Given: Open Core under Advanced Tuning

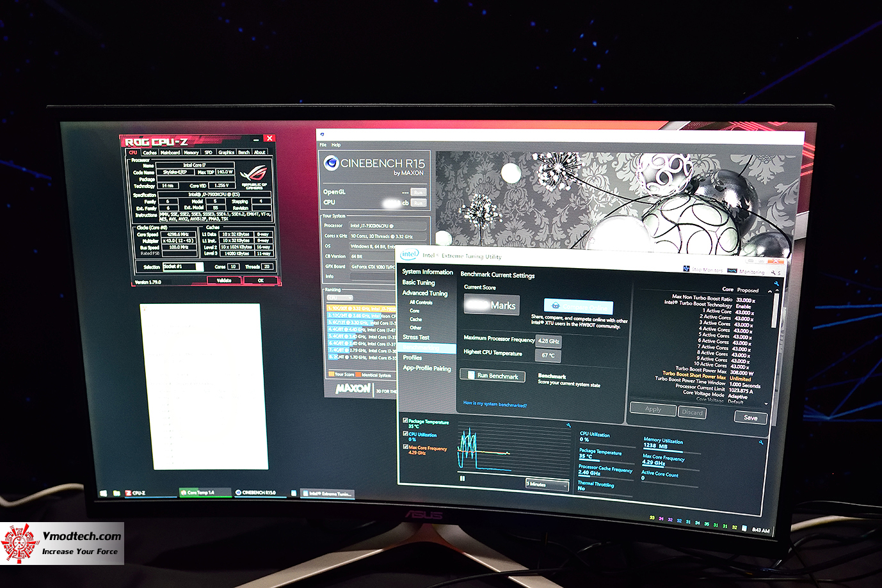Looking at the screenshot, I should pos(414,310).
